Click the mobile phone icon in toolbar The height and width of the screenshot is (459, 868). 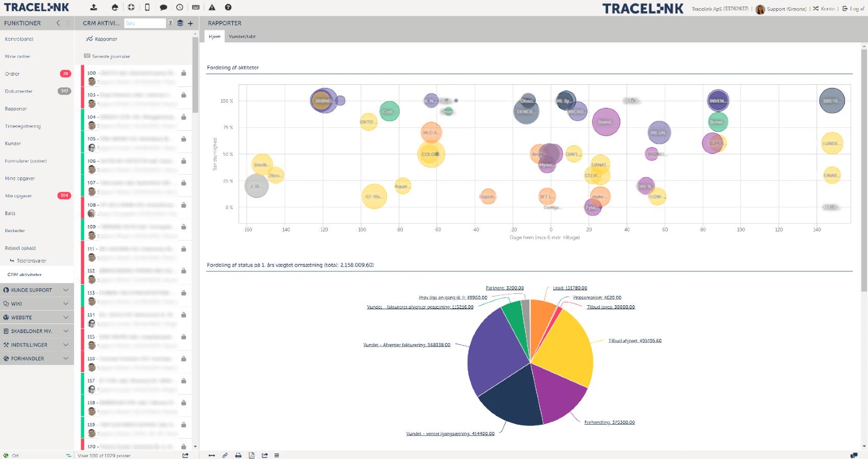[147, 7]
